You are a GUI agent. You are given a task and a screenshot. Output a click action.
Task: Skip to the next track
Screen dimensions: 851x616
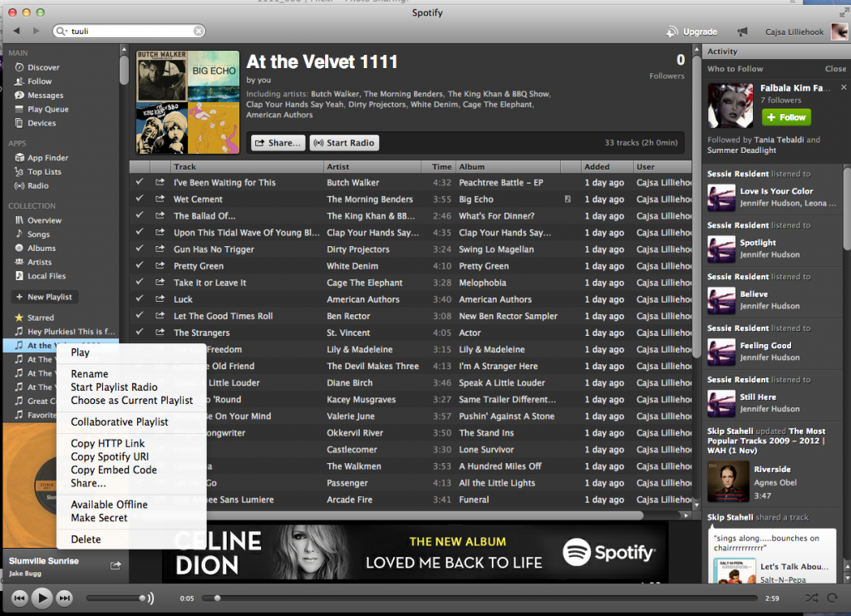[x=64, y=598]
